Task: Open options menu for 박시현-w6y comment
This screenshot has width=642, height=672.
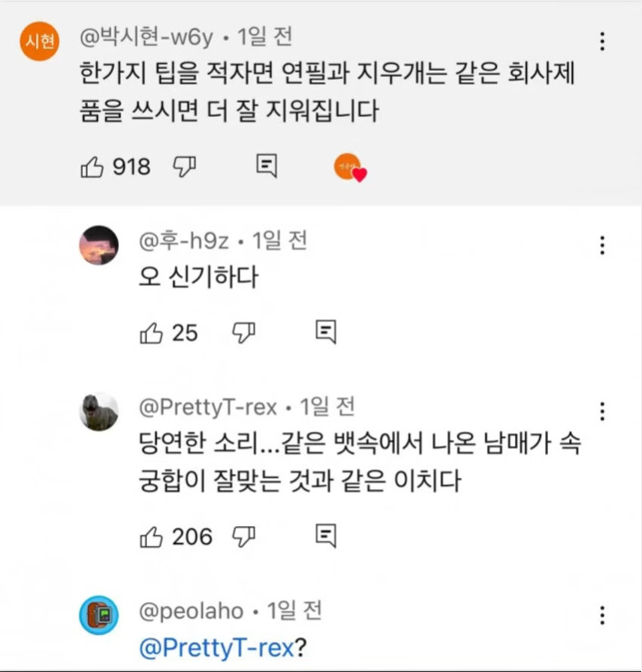Action: pyautogui.click(x=602, y=42)
